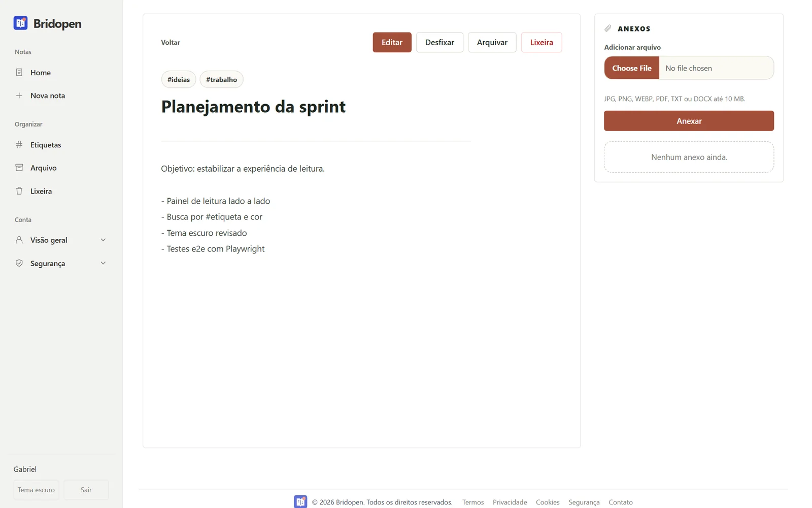Expand the Visão geral chevron
812x508 pixels.
(x=103, y=240)
